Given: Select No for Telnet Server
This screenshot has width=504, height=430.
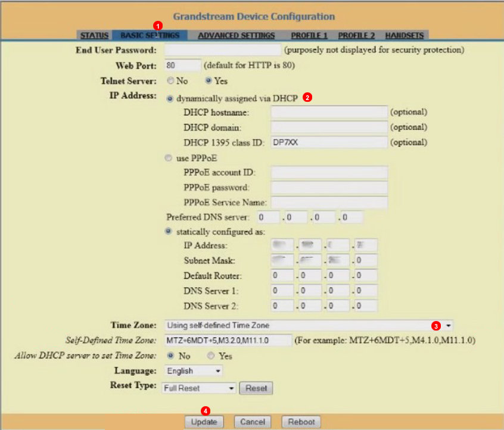Looking at the screenshot, I should [170, 81].
